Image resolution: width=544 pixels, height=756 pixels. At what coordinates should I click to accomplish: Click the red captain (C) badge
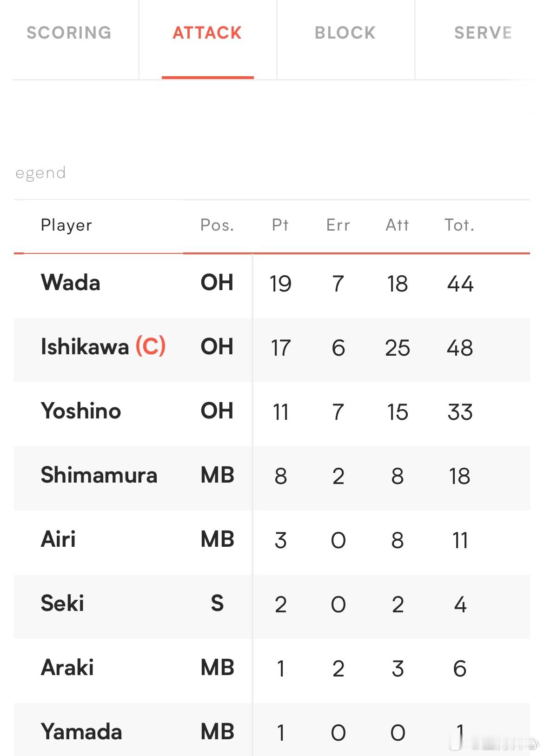point(151,347)
